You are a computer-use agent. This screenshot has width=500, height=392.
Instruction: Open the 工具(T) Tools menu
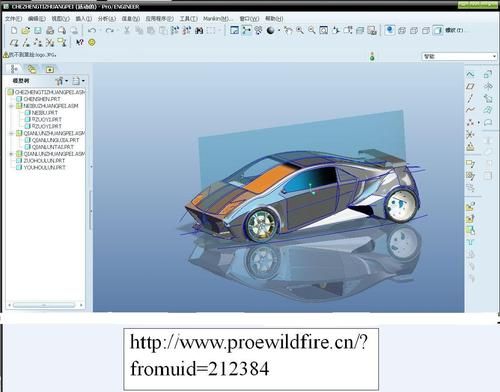[189, 19]
